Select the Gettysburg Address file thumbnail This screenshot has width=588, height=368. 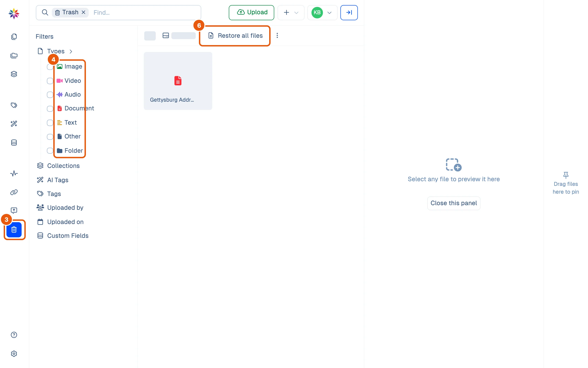[178, 81]
